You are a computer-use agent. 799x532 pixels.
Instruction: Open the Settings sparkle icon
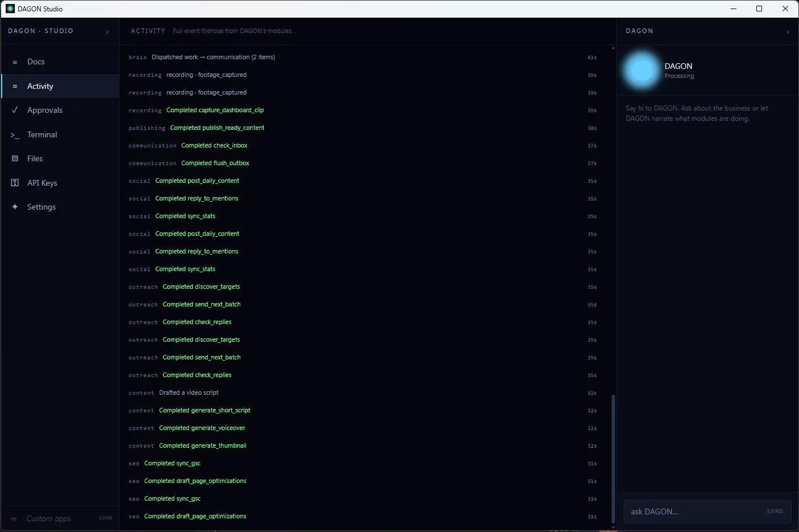pos(15,207)
